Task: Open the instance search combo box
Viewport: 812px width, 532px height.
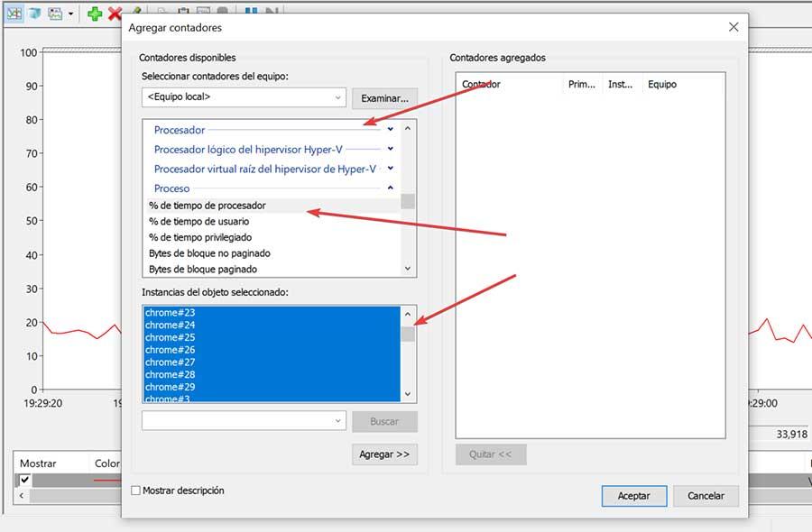Action: coord(244,421)
